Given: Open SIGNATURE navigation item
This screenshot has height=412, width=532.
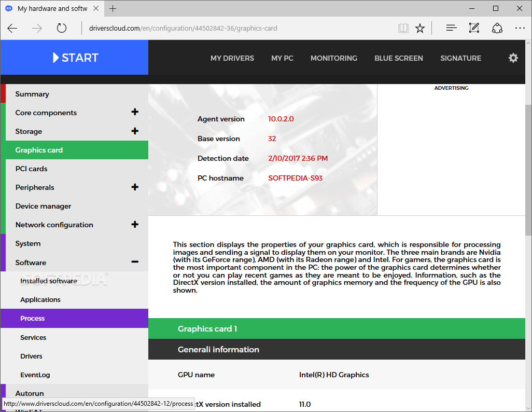Looking at the screenshot, I should 461,58.
